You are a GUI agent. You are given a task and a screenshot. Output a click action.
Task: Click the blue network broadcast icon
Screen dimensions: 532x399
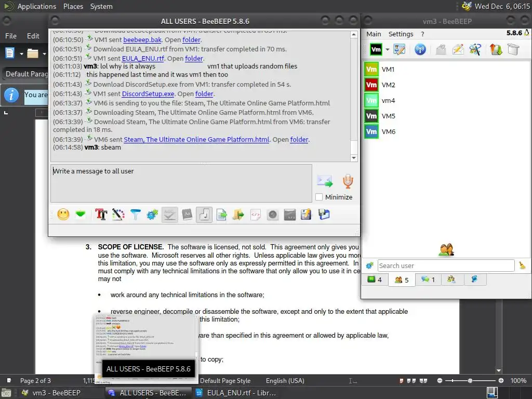(420, 49)
